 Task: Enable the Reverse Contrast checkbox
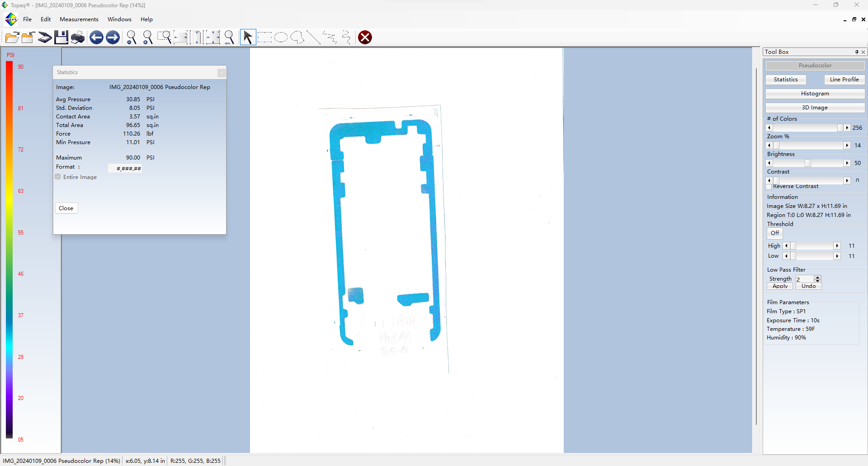(x=769, y=187)
